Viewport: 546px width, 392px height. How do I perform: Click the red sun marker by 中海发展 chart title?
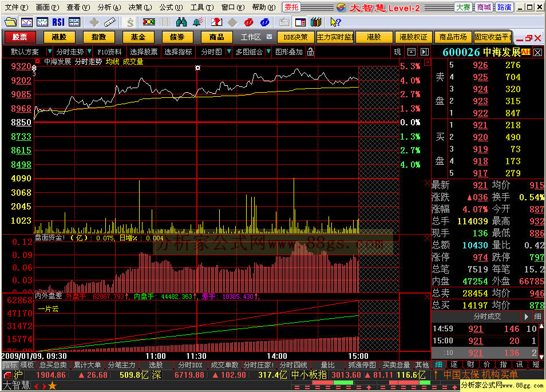[38, 61]
